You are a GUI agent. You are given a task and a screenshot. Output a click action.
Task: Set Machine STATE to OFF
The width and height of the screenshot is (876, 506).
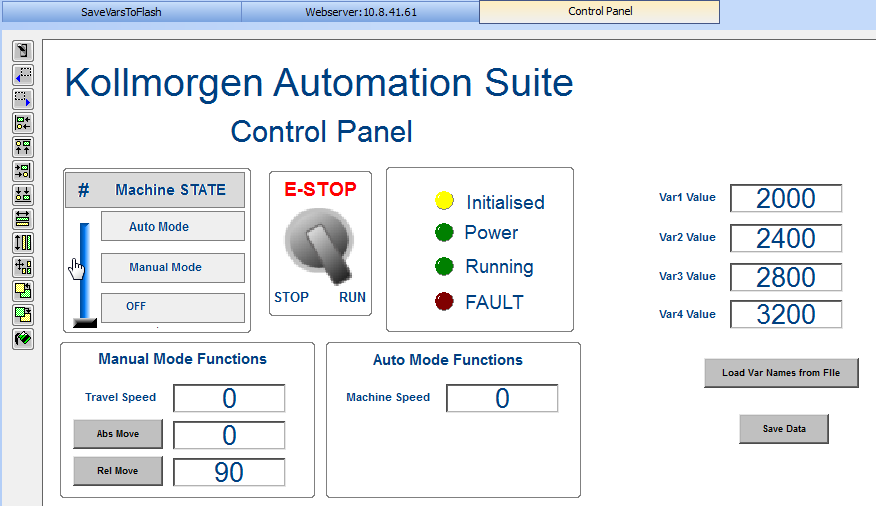point(173,308)
